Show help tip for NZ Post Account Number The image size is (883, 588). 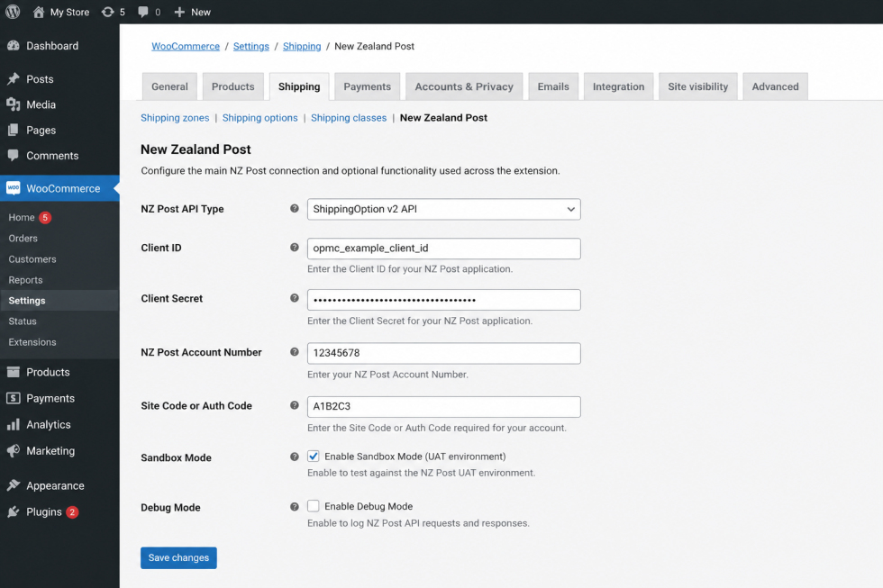click(294, 352)
